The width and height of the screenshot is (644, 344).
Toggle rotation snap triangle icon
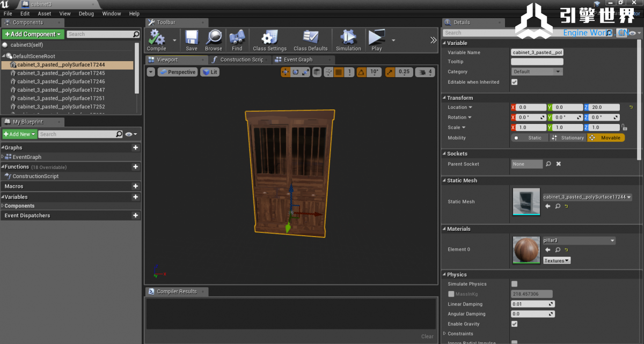click(x=362, y=72)
